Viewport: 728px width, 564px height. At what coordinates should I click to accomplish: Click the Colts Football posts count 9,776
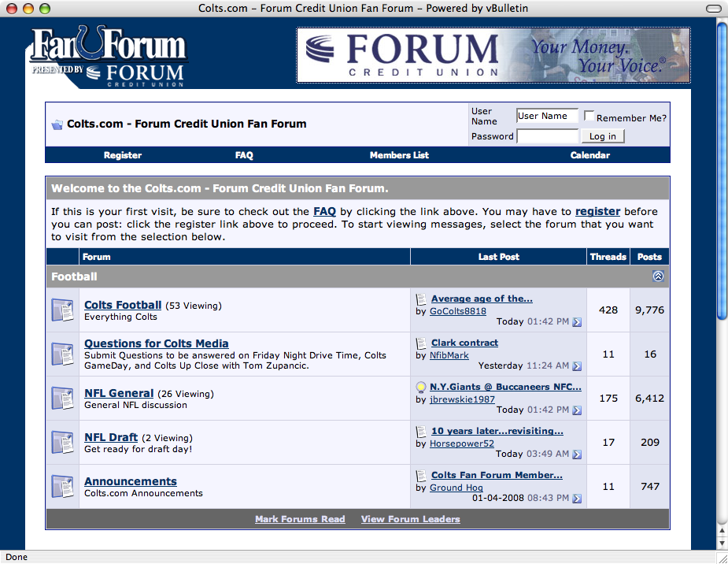coord(649,310)
